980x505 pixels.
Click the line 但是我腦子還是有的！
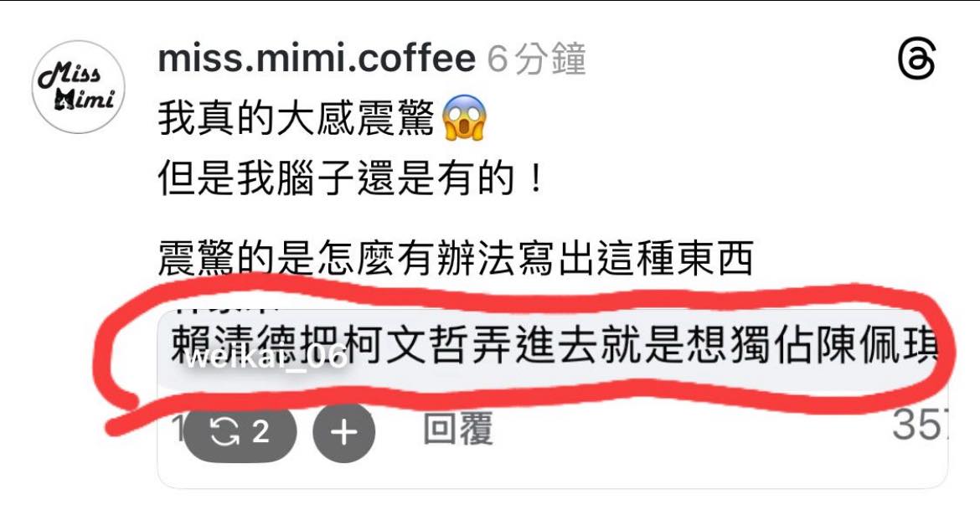point(350,178)
